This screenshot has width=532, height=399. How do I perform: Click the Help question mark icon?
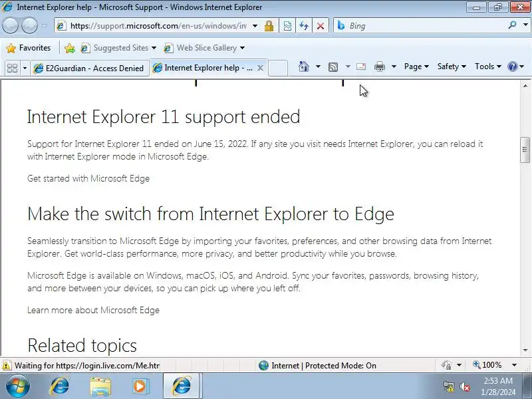pos(512,66)
